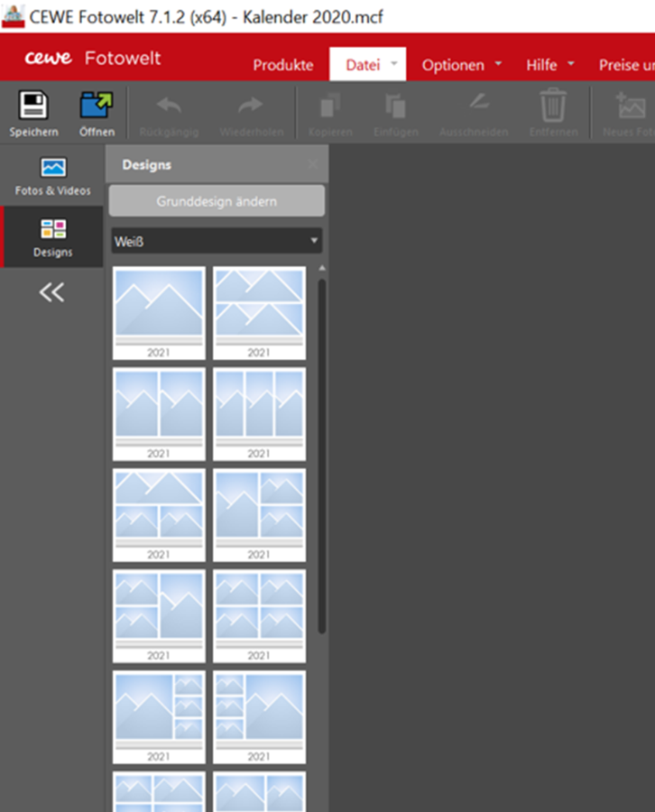Collapse sidebar with double chevron icon
655x812 pixels.
point(51,292)
